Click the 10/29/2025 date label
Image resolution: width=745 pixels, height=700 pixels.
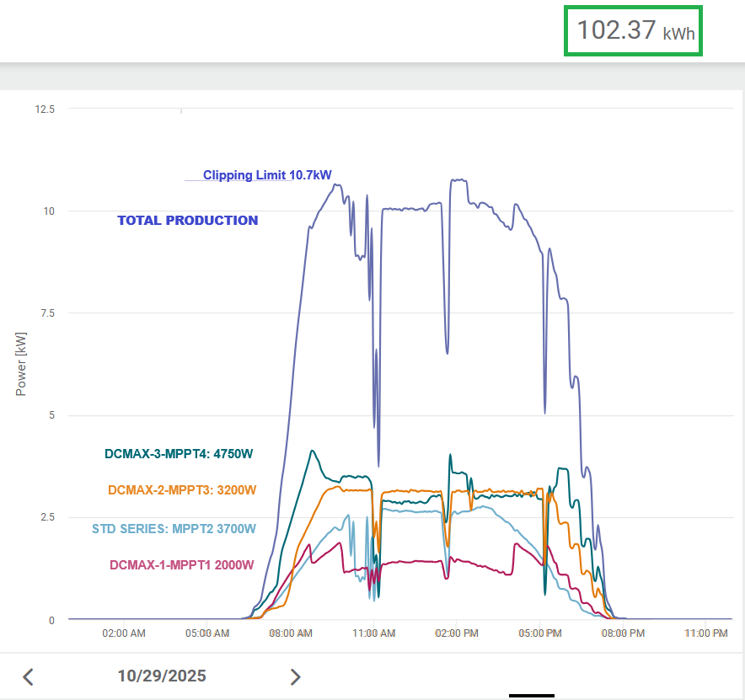pyautogui.click(x=162, y=676)
